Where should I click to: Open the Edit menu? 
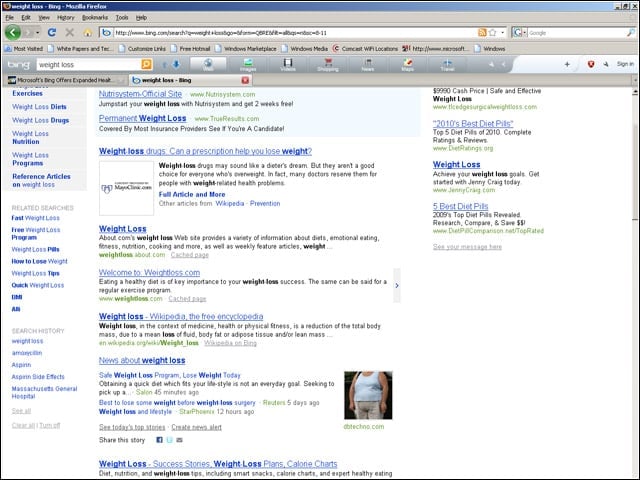click(26, 18)
